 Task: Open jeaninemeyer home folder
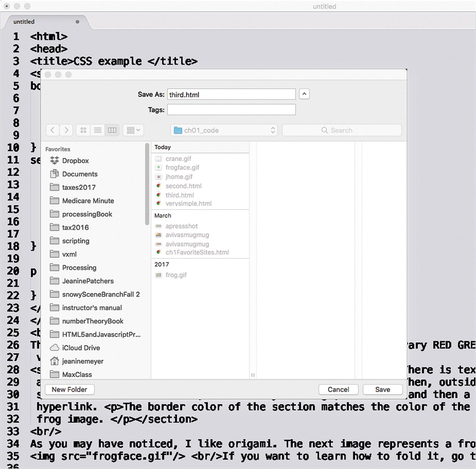pos(83,361)
